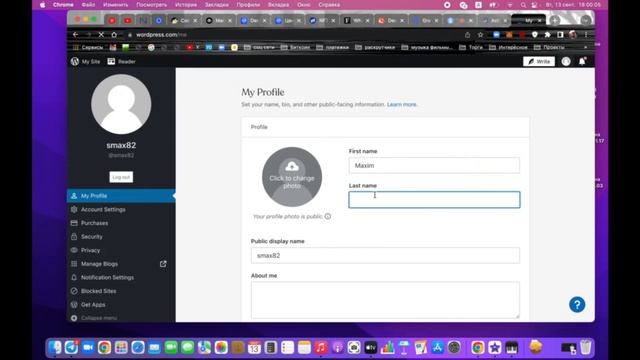The width and height of the screenshot is (640, 360).
Task: Open Calendar from the dock
Action: click(x=254, y=347)
